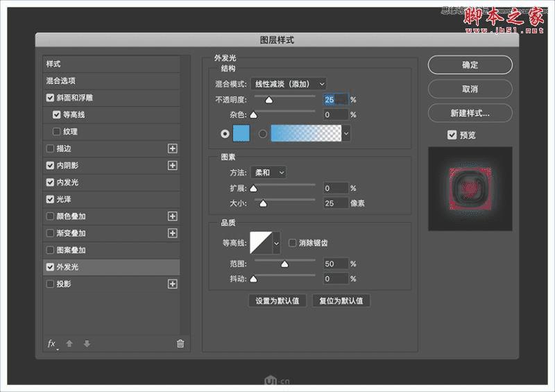This screenshot has width=555, height=392.
Task: Select the Inner Glow (内发光) row label
Action: [x=67, y=182]
